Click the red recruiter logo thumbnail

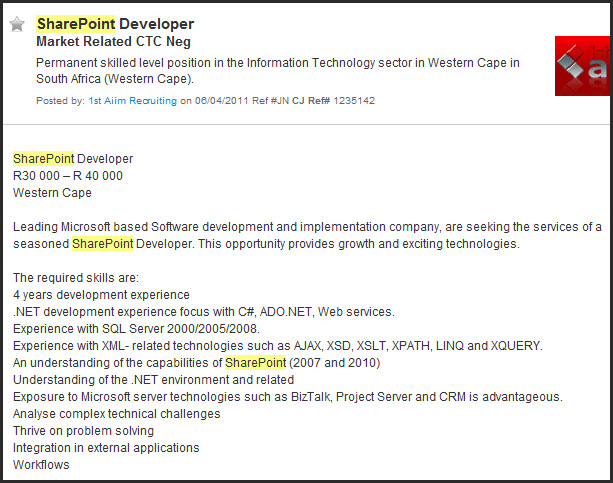[x=581, y=66]
